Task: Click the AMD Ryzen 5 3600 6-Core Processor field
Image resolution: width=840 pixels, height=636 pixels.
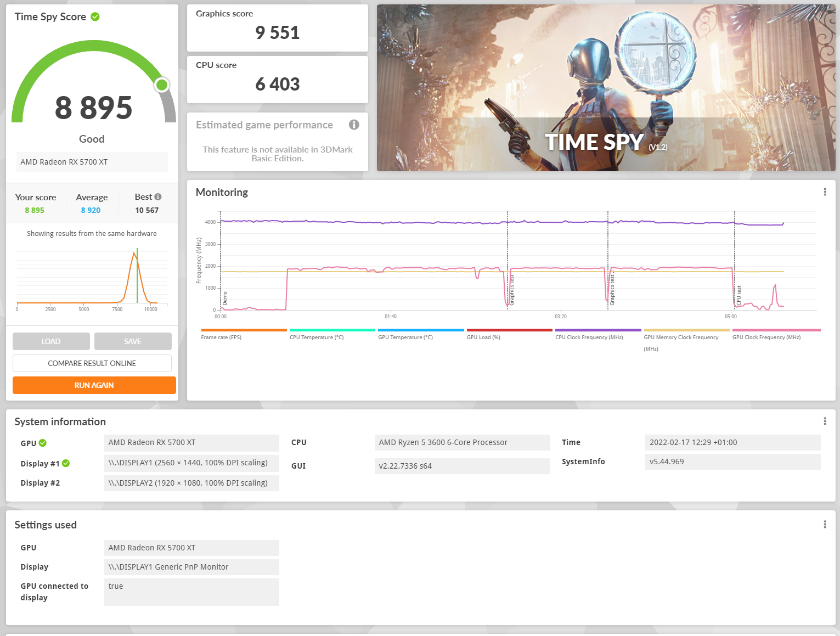Action: [462, 442]
